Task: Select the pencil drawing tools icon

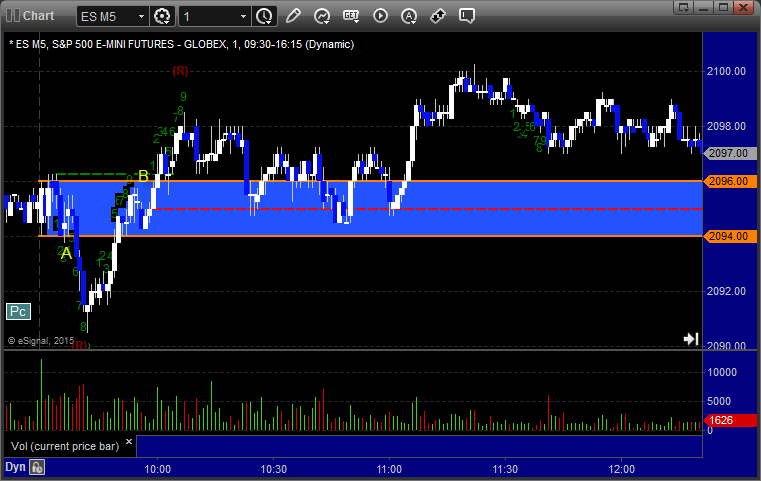Action: [293, 16]
